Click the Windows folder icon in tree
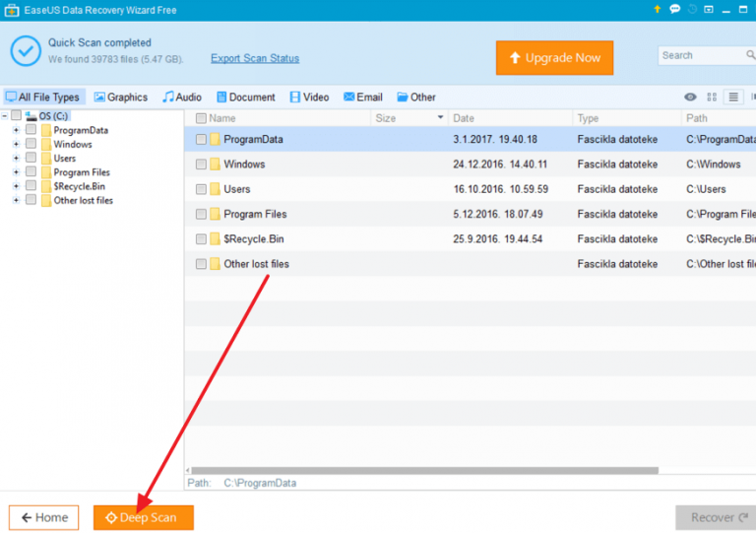The width and height of the screenshot is (756, 533). (x=46, y=144)
